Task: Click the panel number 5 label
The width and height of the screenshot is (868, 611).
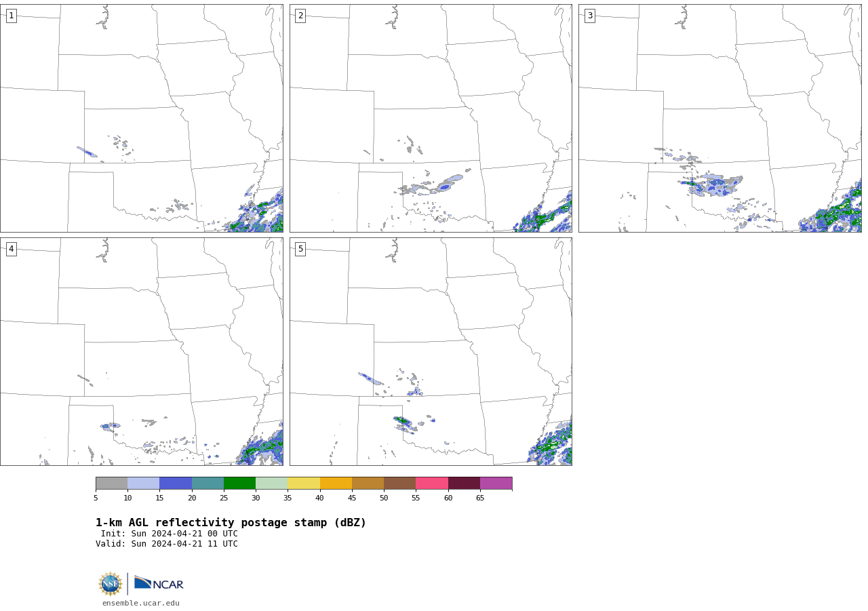Action: (x=300, y=249)
